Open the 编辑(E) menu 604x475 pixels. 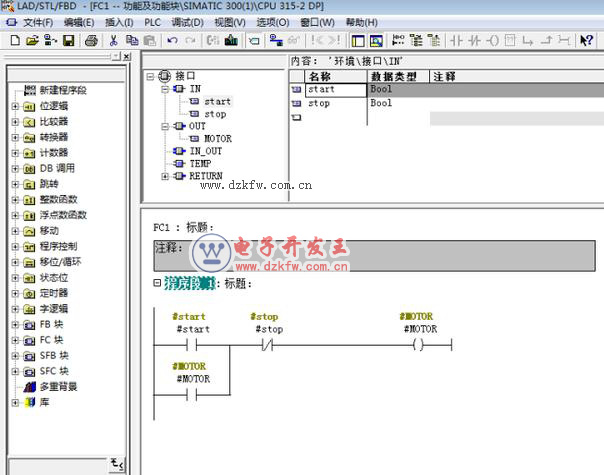click(x=79, y=22)
